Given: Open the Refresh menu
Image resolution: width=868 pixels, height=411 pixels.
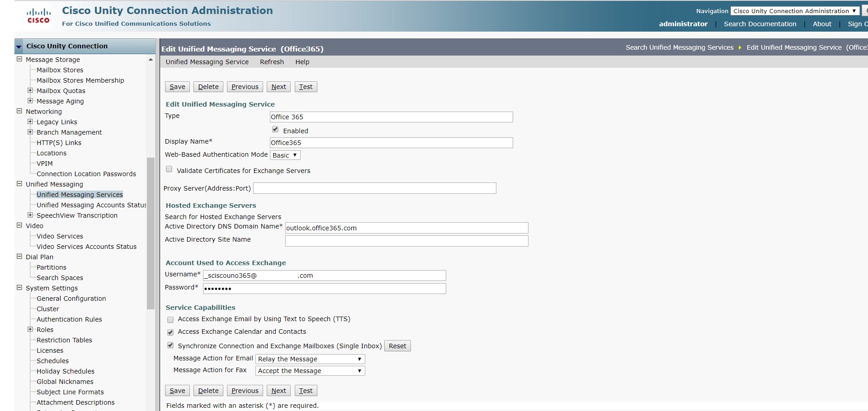Looking at the screenshot, I should 272,62.
